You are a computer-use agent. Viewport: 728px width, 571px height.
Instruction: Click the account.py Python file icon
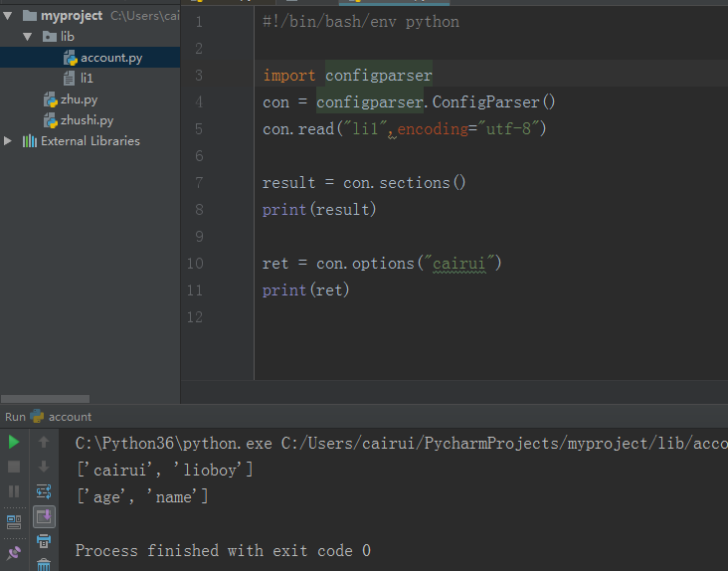coord(70,58)
